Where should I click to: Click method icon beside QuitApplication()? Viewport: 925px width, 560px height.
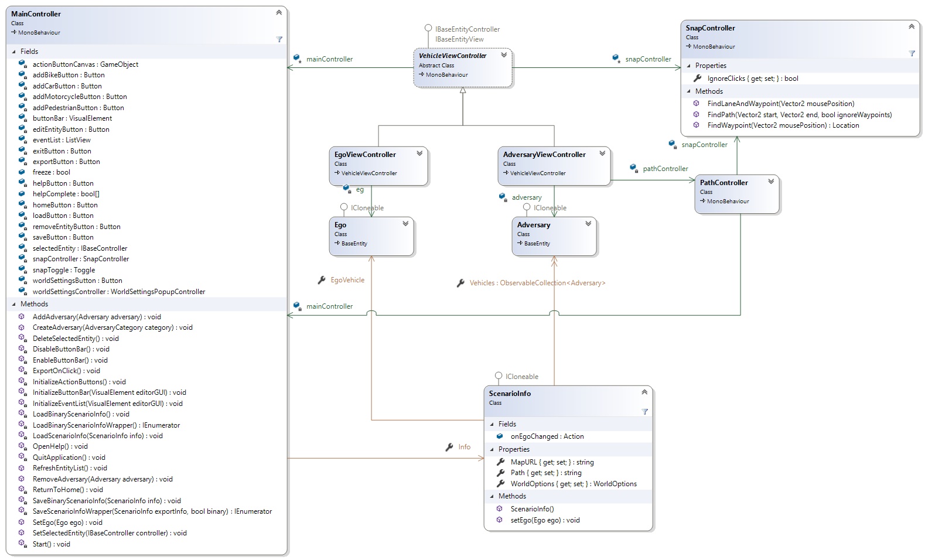coord(22,457)
